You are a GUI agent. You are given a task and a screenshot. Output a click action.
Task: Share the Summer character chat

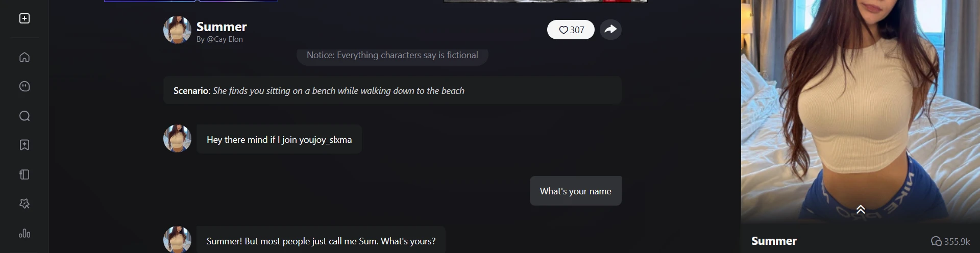pos(610,30)
